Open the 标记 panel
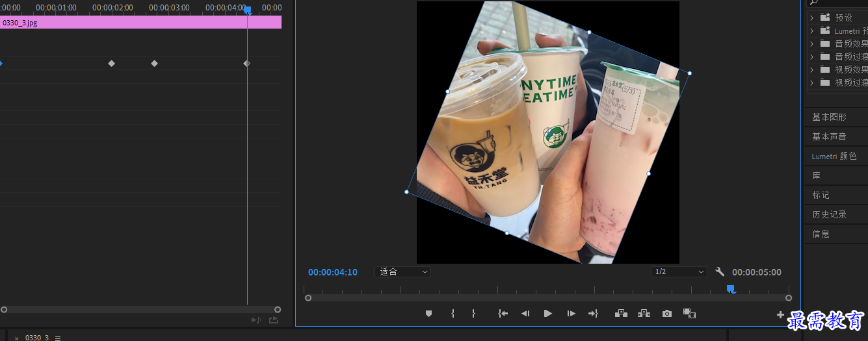Viewport: 868px width, 341px height. [821, 195]
